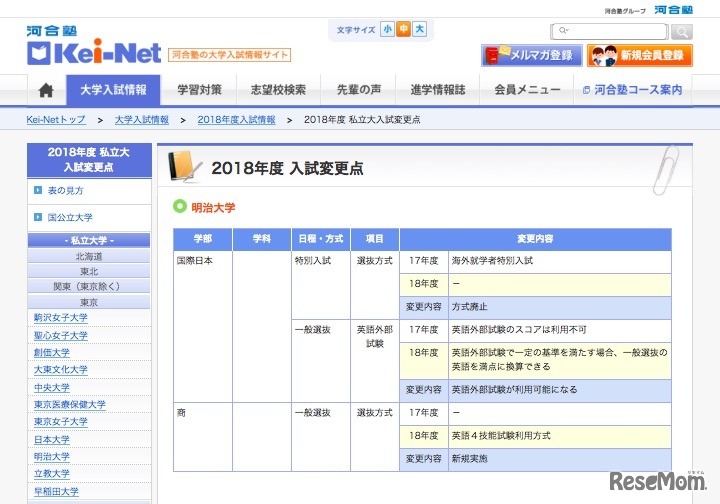Open 河合塾コース案内 external link
720x504 pixels.
click(x=633, y=90)
